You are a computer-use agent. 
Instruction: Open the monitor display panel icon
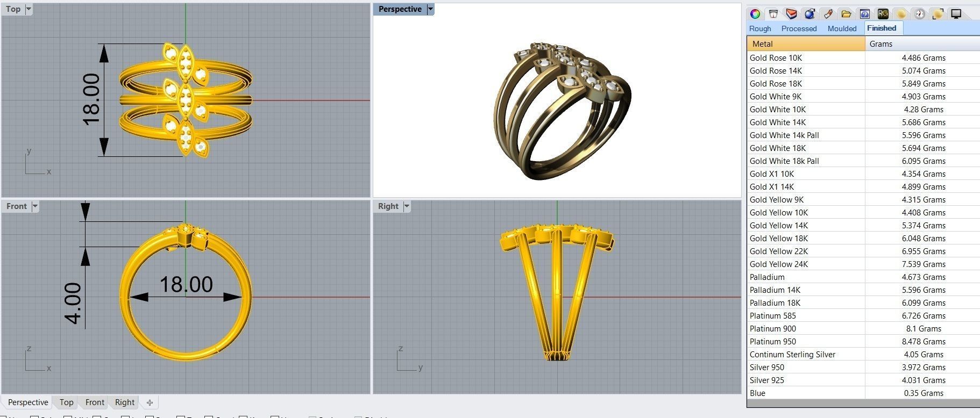click(956, 14)
